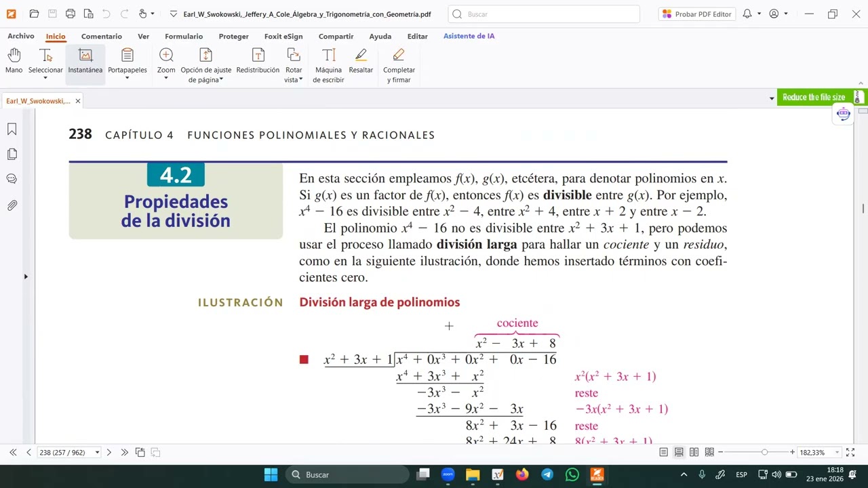Enable Redistribución reflow view

pyautogui.click(x=258, y=61)
